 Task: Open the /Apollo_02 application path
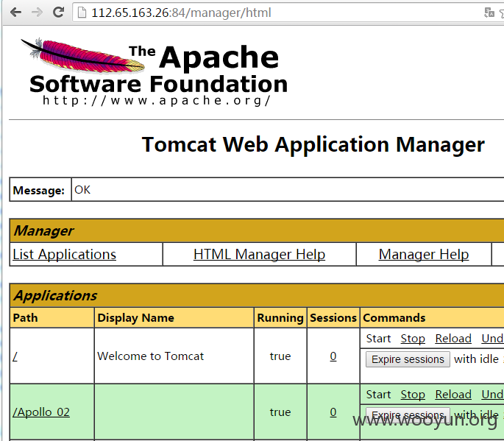(x=41, y=412)
